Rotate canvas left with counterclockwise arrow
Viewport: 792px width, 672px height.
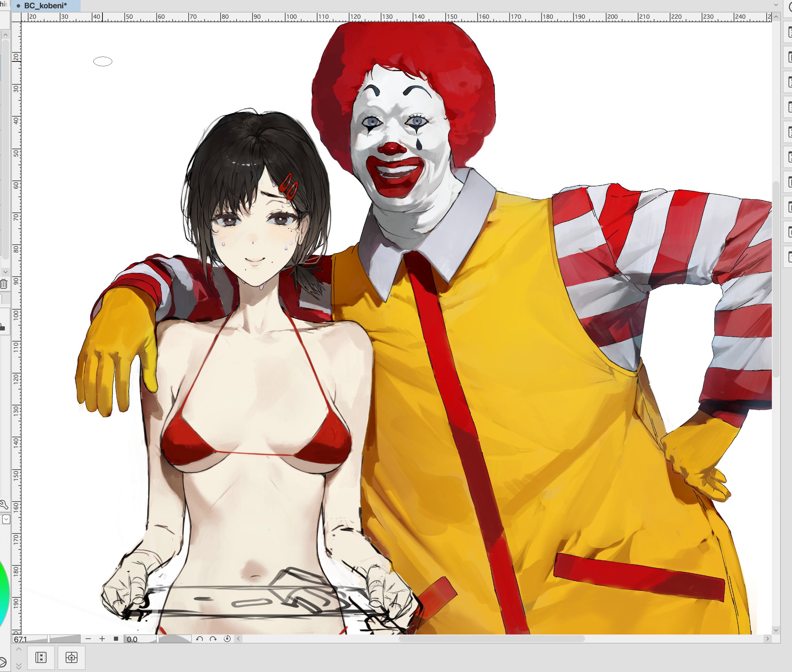pos(199,639)
